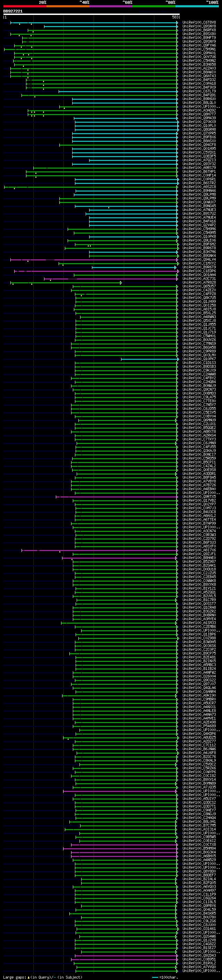222x980 pixels.
Task: Click the orange ~40% identity color segment
Action: (68, 6)
